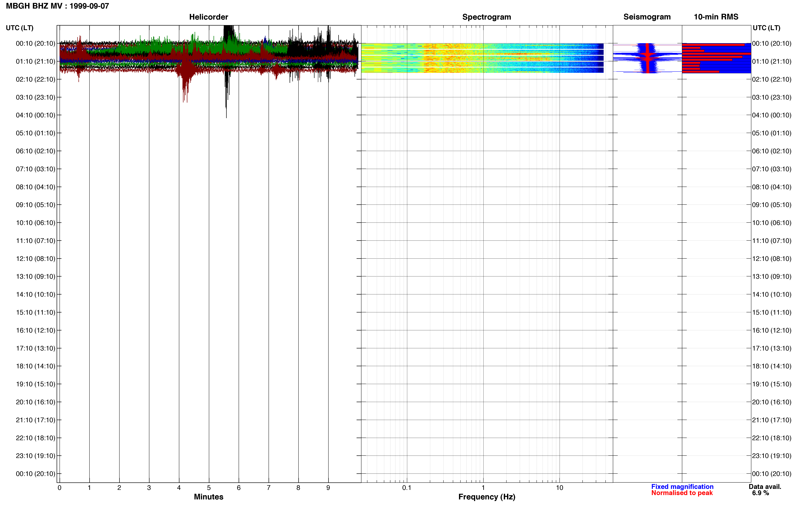The image size is (812, 508).
Task: Click the '10-min RMS' panel heading
Action: pos(716,17)
